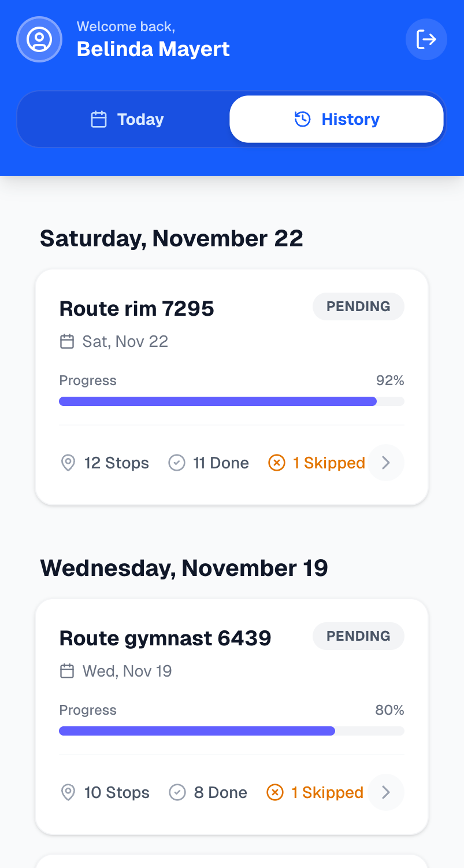The width and height of the screenshot is (464, 868).
Task: Open Route gymnast 6439
Action: point(165,638)
